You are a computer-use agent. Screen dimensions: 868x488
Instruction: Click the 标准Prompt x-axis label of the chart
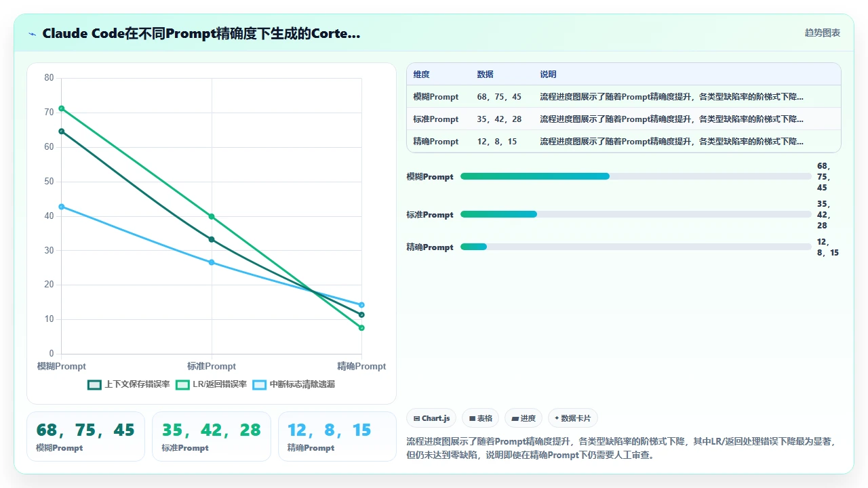[212, 367]
